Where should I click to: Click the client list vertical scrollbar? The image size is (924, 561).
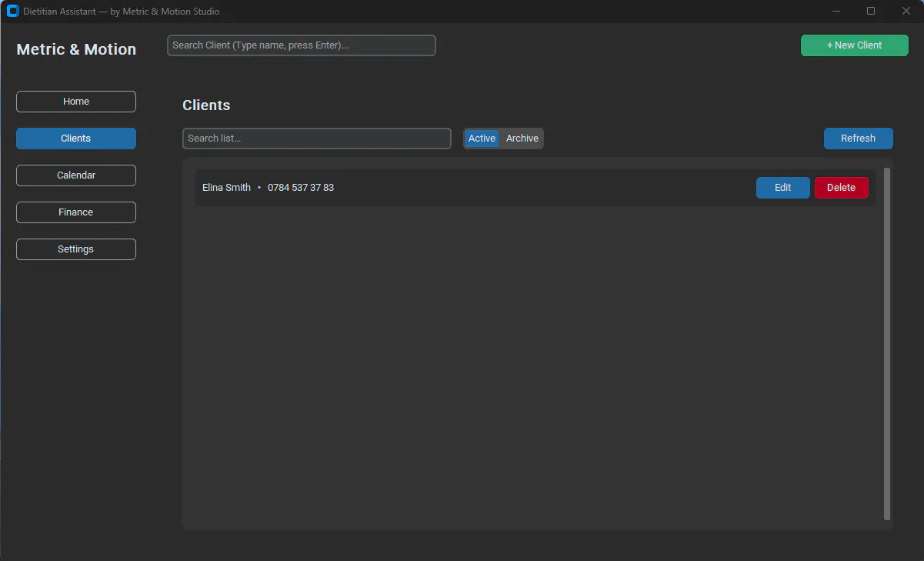887,344
